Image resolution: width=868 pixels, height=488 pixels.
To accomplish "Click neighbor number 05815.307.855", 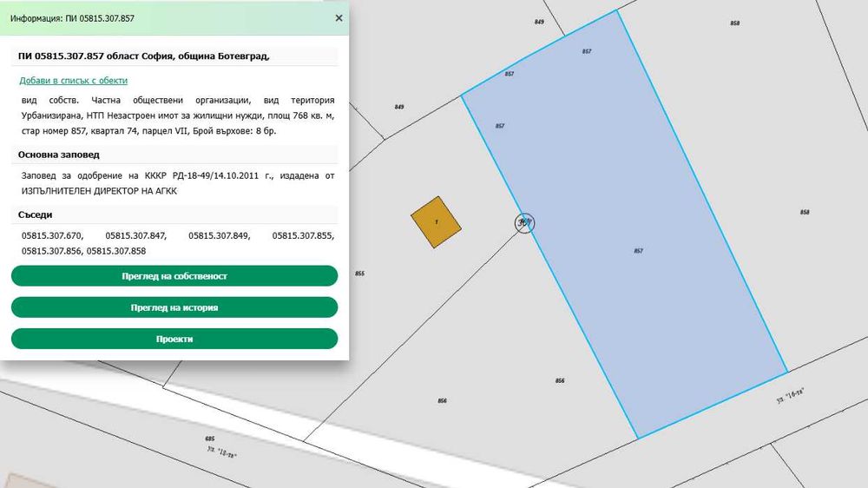I will coord(303,235).
